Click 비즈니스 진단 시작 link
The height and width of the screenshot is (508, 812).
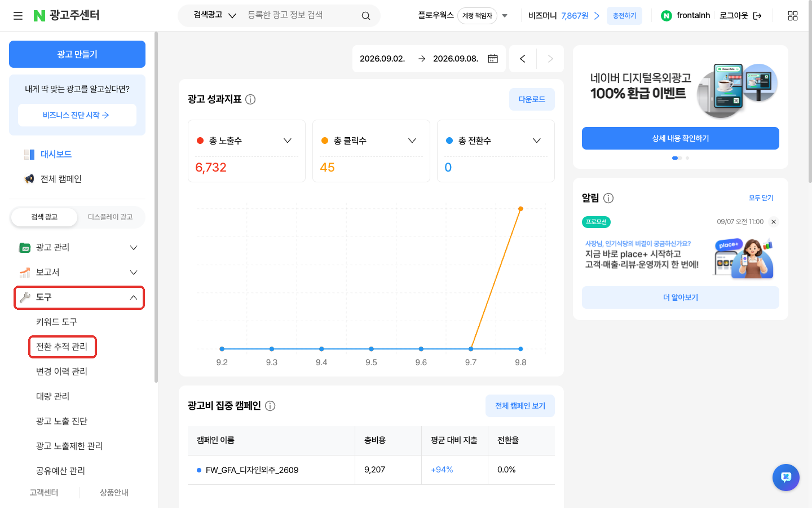point(77,115)
